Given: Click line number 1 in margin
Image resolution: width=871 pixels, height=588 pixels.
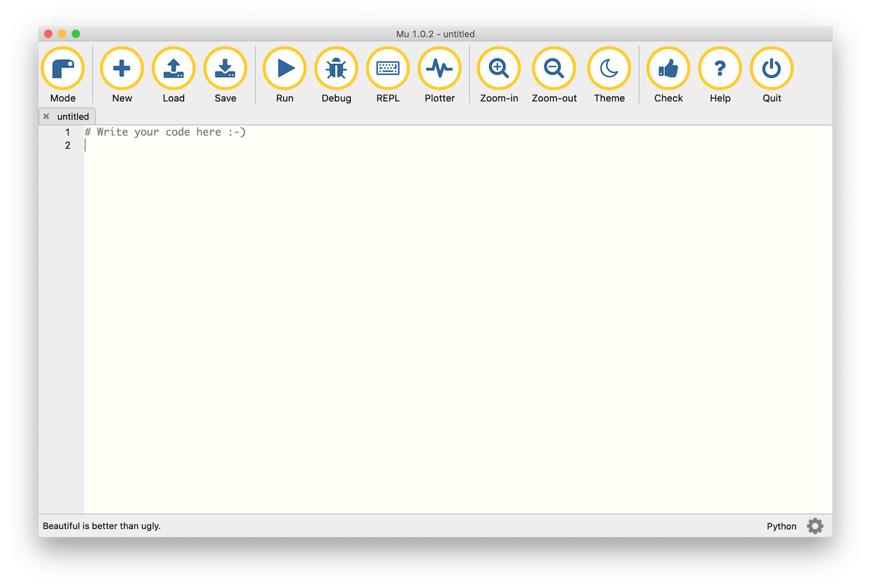Looking at the screenshot, I should [68, 132].
